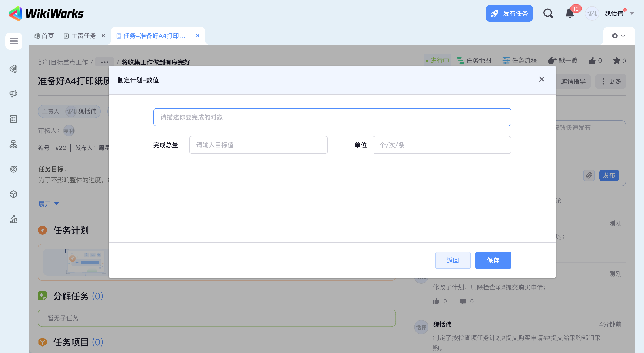Click the 返回 button

453,260
